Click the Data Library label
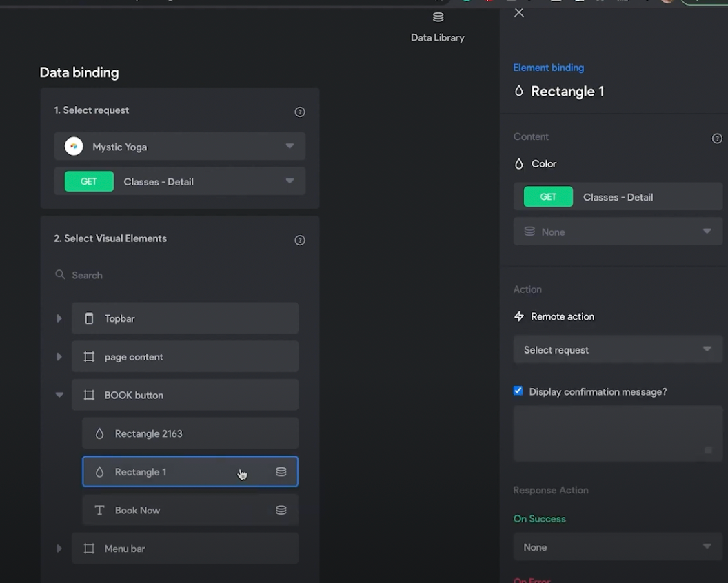The height and width of the screenshot is (583, 728). (437, 38)
